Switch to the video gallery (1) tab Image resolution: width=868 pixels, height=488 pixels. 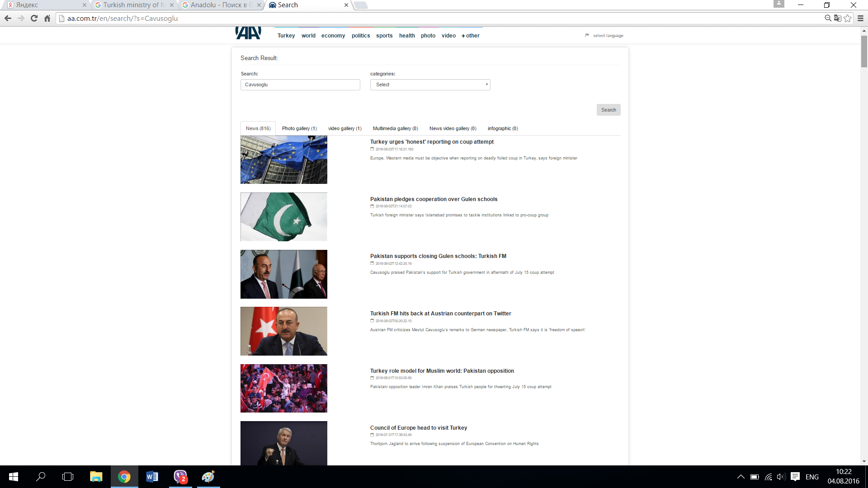(344, 128)
